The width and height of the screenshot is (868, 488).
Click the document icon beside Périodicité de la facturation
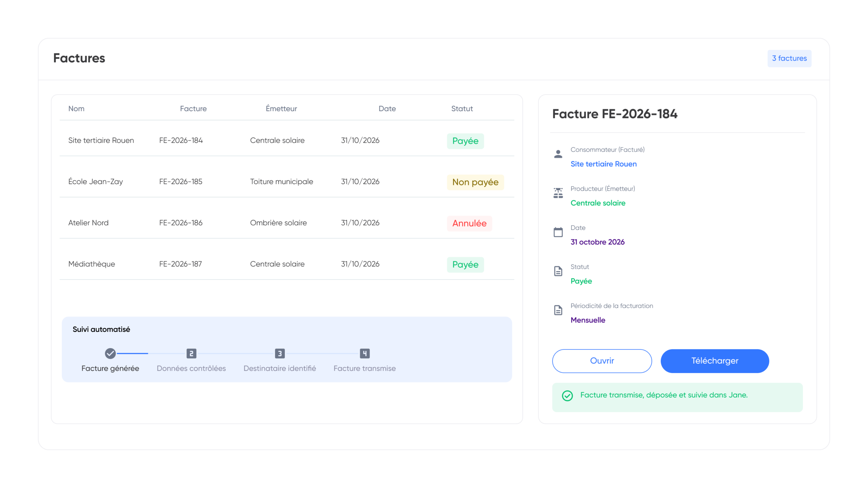558,310
